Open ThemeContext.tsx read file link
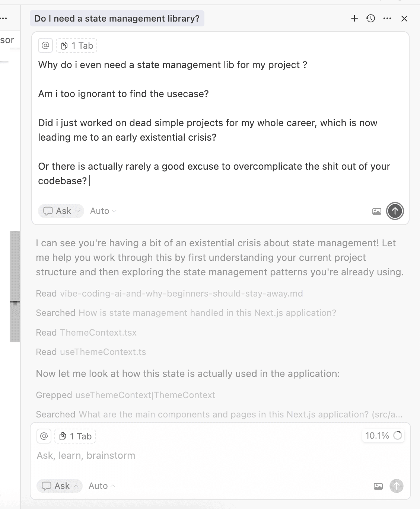420x509 pixels. pyautogui.click(x=98, y=332)
